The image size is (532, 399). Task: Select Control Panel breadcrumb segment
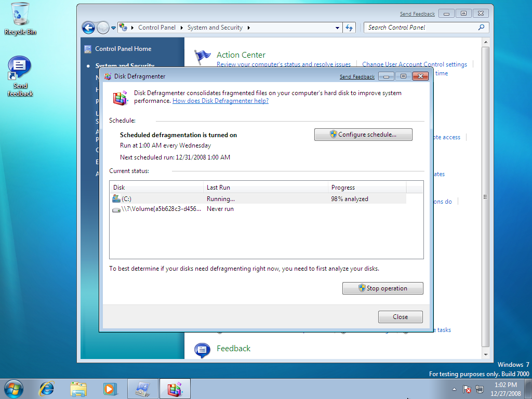(157, 28)
